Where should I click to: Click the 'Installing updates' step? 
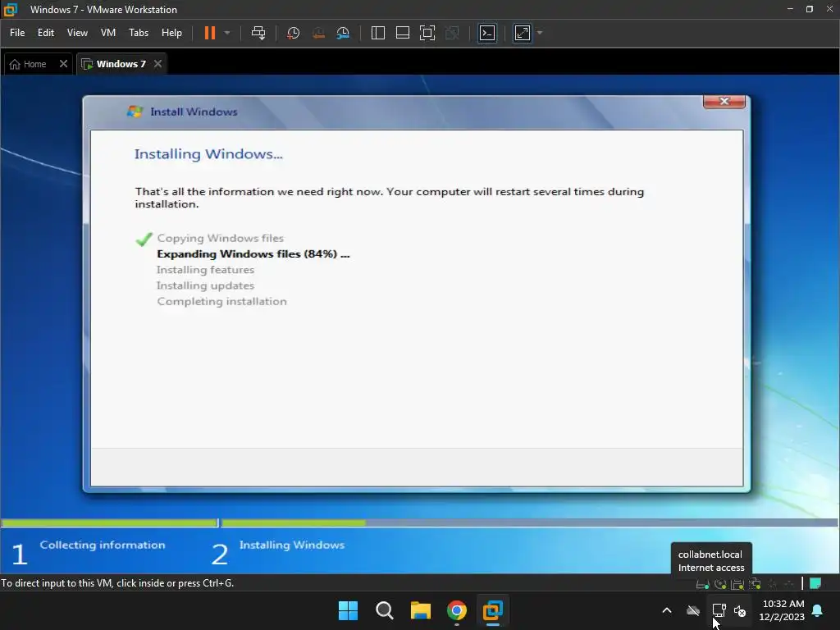205,285
